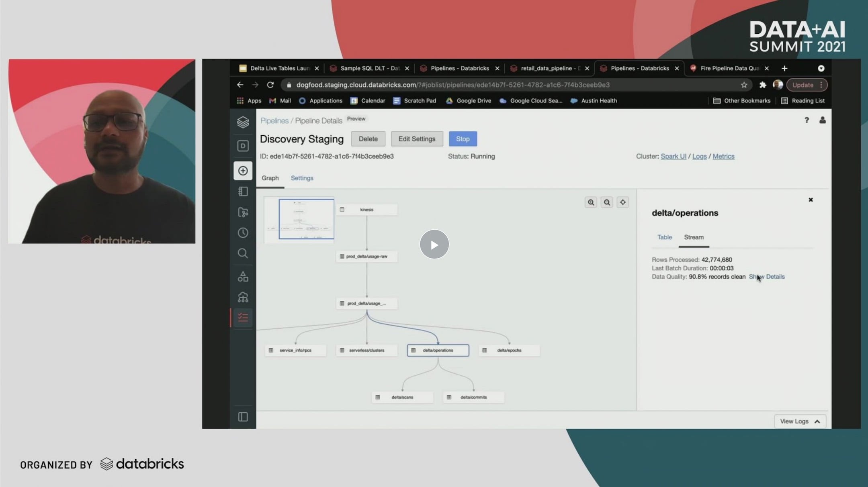
Task: Click the add new pipeline plus icon
Action: pyautogui.click(x=243, y=170)
